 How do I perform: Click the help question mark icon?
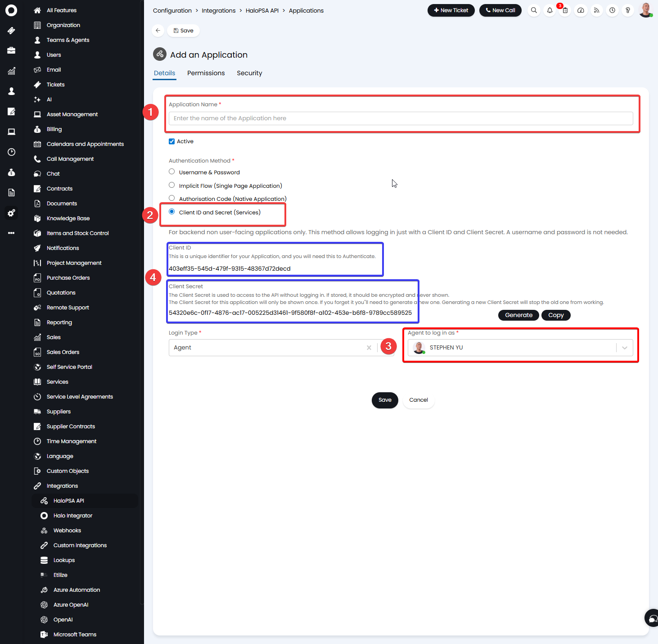627,10
